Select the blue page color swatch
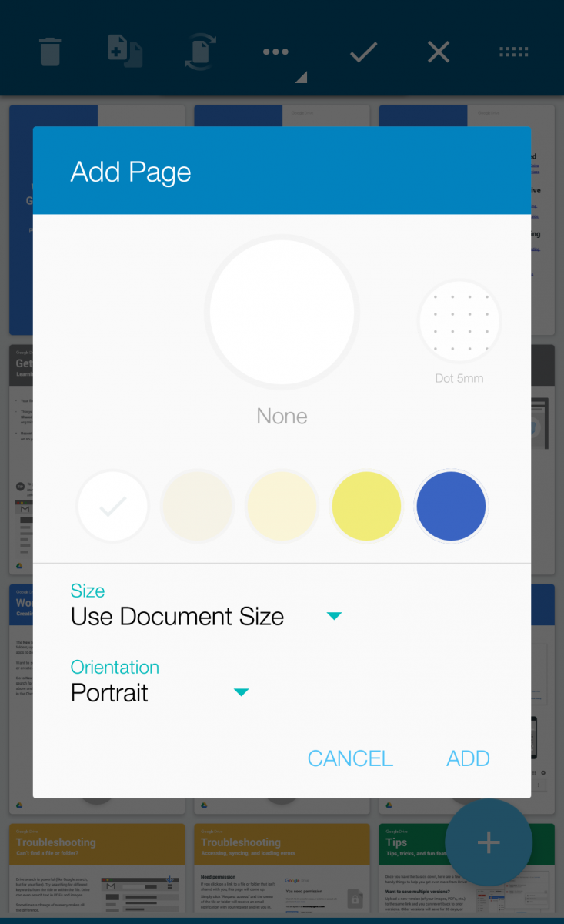The height and width of the screenshot is (924, 564). [451, 506]
